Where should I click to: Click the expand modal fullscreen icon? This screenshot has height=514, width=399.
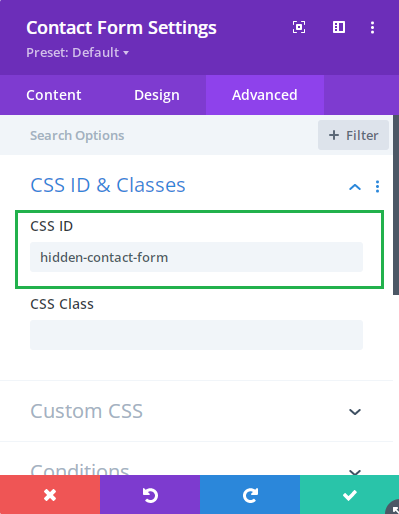(x=299, y=27)
